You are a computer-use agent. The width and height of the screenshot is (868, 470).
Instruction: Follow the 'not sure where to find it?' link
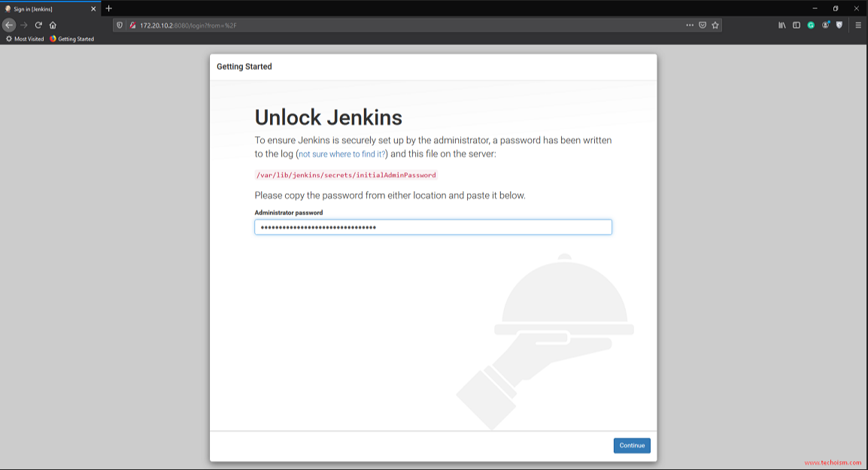(341, 154)
